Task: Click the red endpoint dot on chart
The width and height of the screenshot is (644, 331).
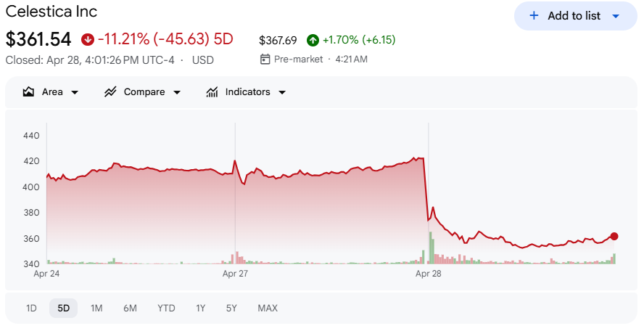Action: click(614, 236)
